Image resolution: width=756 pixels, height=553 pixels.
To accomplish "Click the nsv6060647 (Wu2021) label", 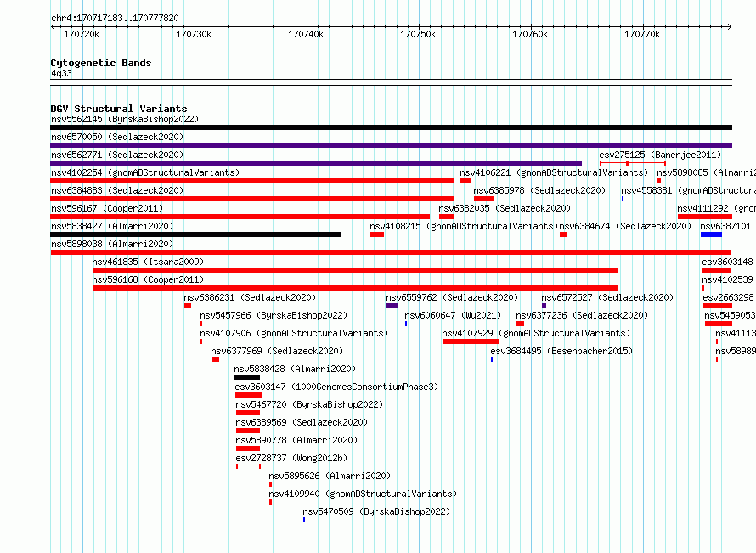I will [453, 315].
